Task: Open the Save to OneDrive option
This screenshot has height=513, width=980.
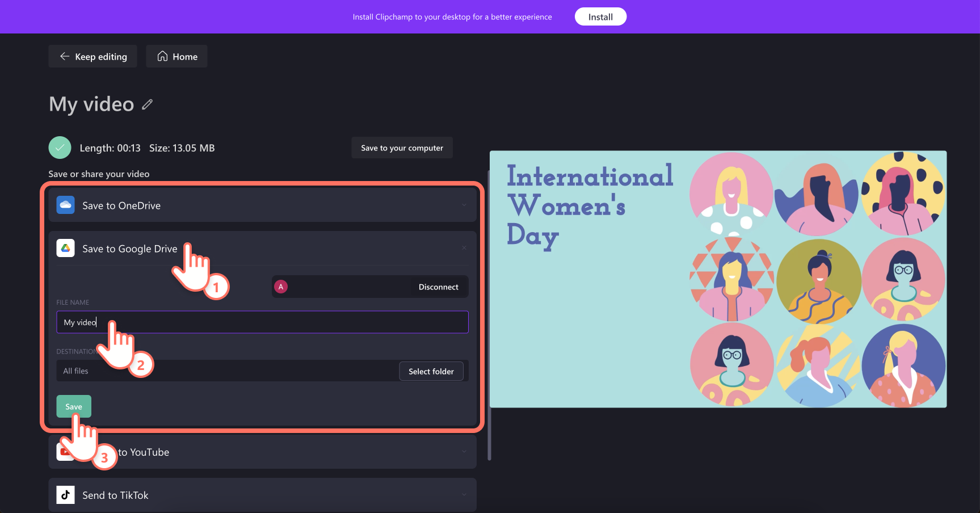Action: pos(263,205)
